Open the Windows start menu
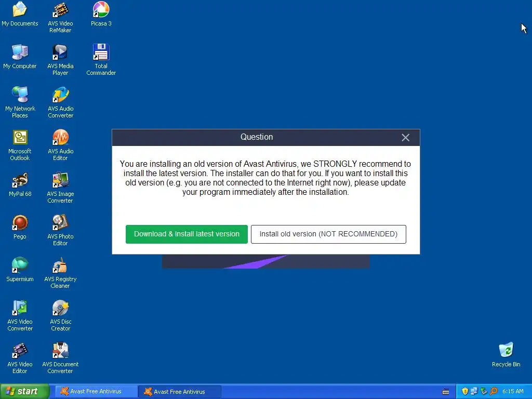 [25, 392]
